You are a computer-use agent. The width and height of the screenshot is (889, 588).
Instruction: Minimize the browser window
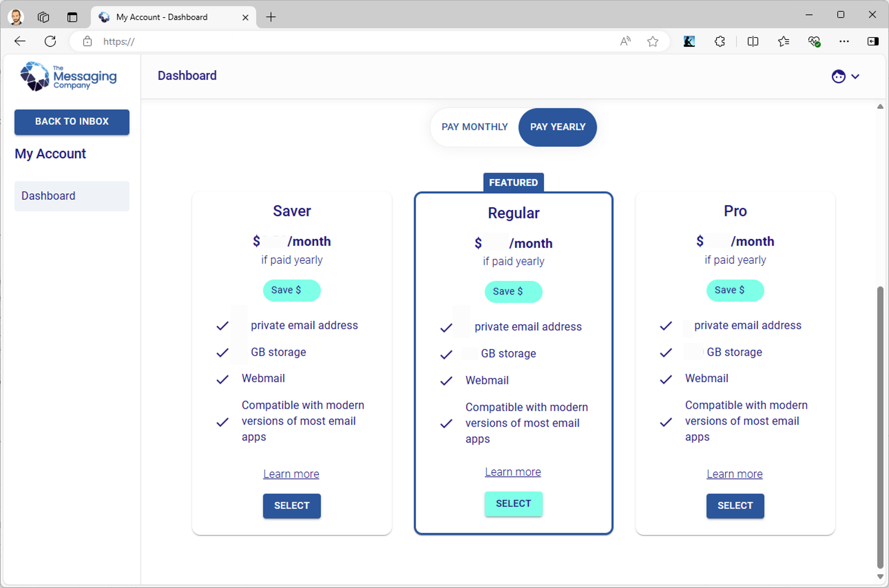pyautogui.click(x=809, y=15)
